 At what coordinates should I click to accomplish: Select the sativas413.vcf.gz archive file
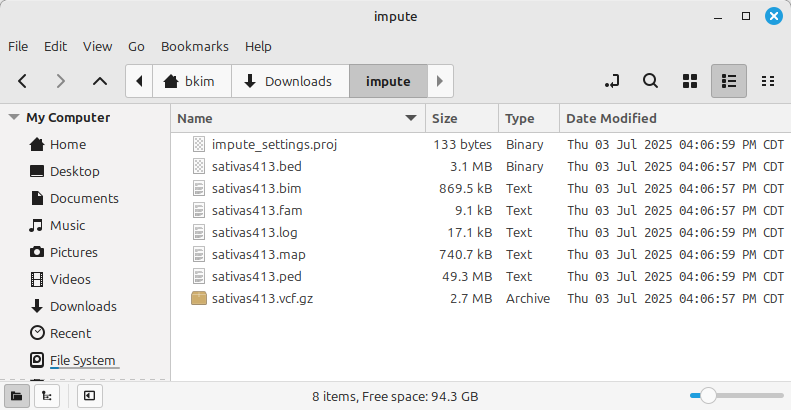[x=262, y=298]
